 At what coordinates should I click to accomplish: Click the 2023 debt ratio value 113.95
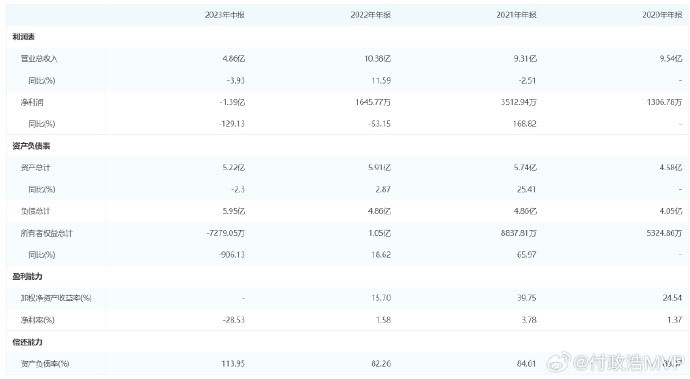click(233, 364)
